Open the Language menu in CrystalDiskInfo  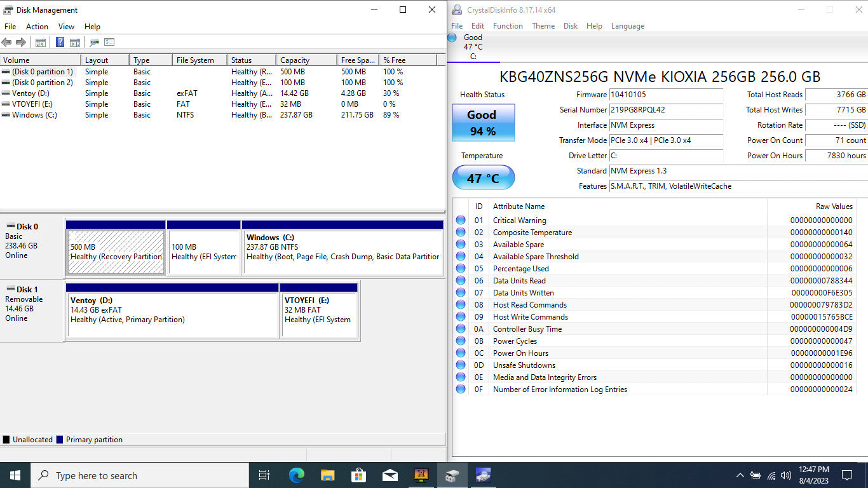coord(628,26)
